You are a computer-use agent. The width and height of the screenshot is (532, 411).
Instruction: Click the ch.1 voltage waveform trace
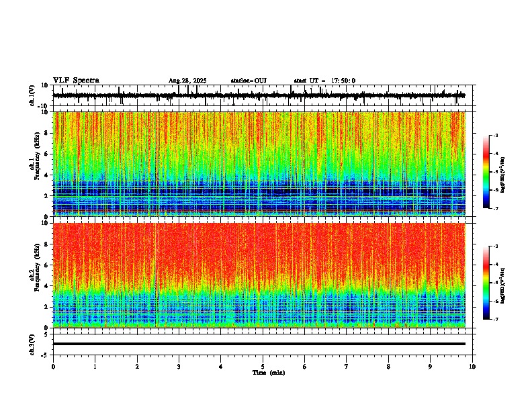point(259,95)
